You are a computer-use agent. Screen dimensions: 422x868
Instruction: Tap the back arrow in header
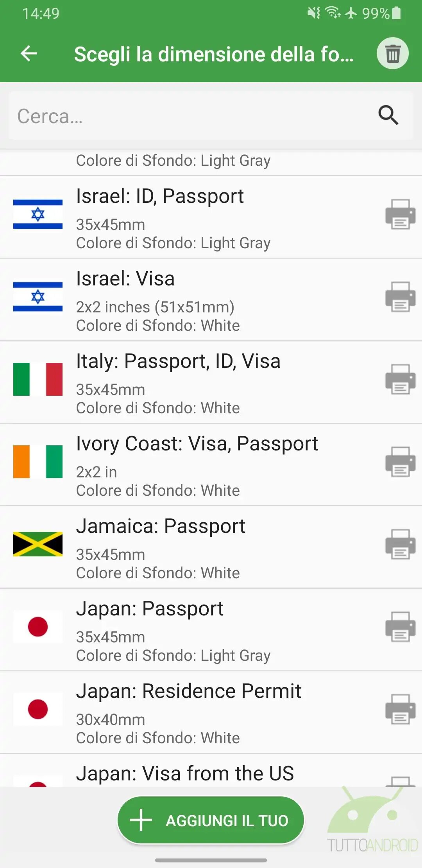pos(29,54)
